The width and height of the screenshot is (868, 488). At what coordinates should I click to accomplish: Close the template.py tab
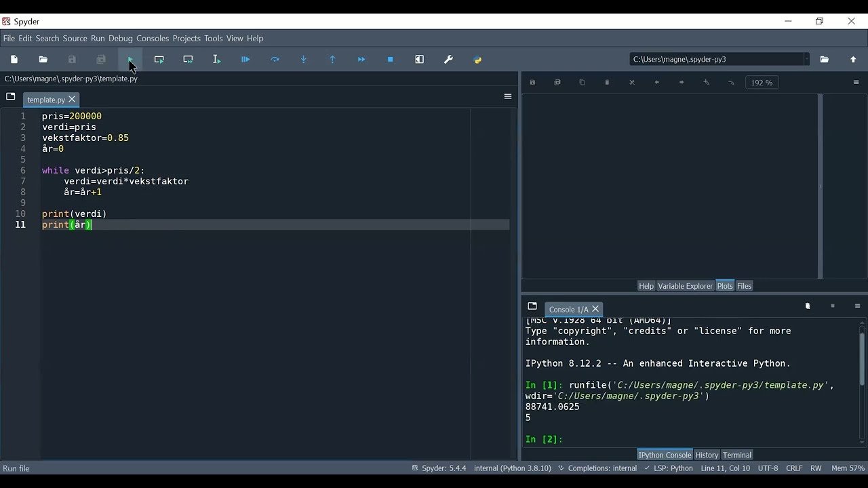coord(73,100)
